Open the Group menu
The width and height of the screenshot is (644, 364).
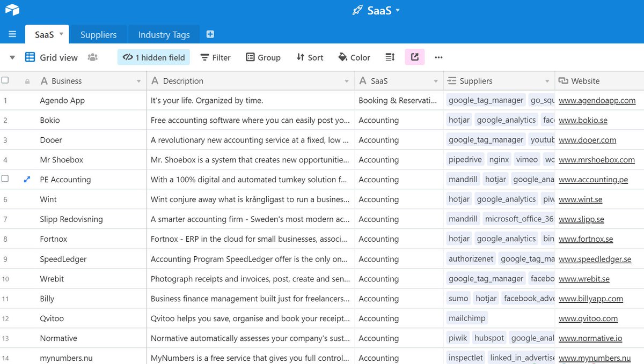263,57
